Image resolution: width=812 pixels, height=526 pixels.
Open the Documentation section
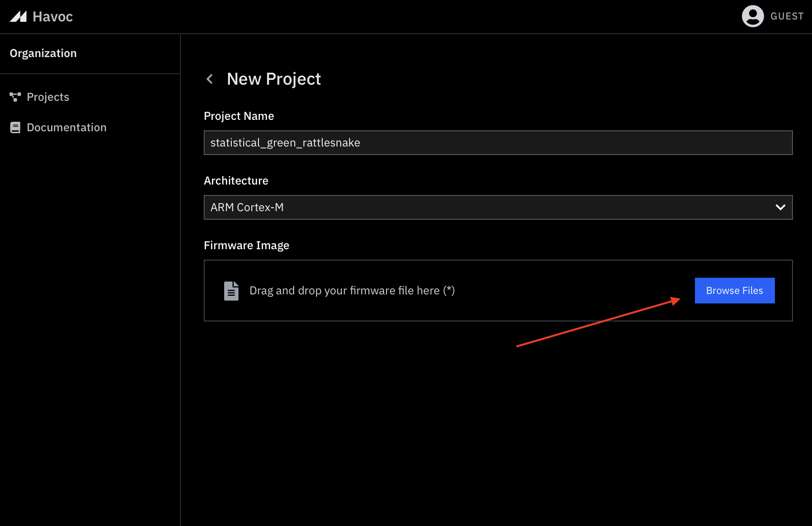[x=67, y=127]
